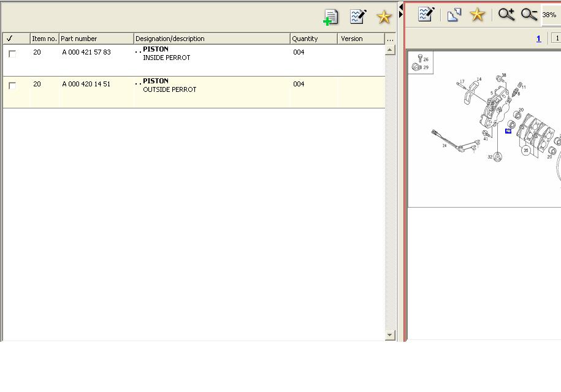
Task: Select circled callout 35 in the brake diagram
Action: tap(525, 150)
